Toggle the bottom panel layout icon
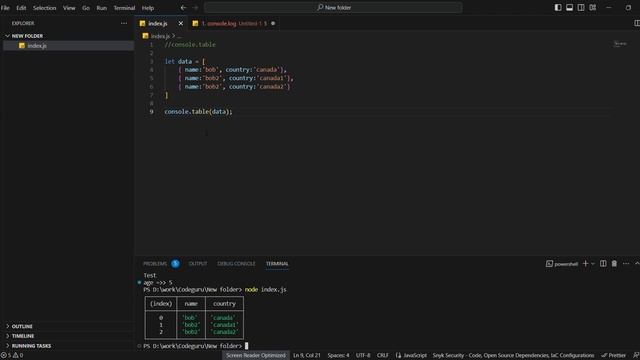640x360 pixels. (569, 7)
